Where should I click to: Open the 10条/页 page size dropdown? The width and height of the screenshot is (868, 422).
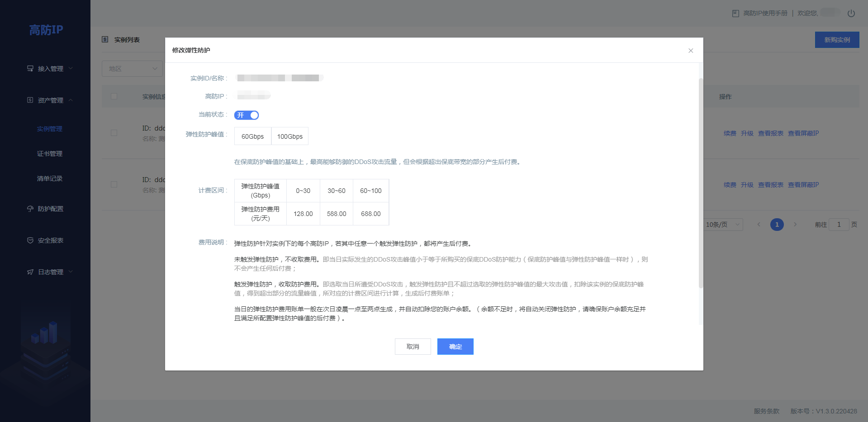coord(723,225)
